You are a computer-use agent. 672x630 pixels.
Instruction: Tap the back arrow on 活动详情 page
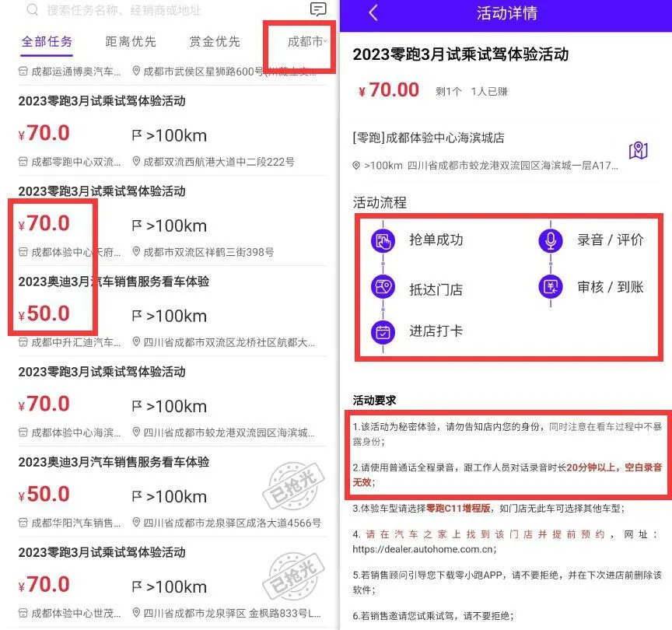click(x=372, y=13)
